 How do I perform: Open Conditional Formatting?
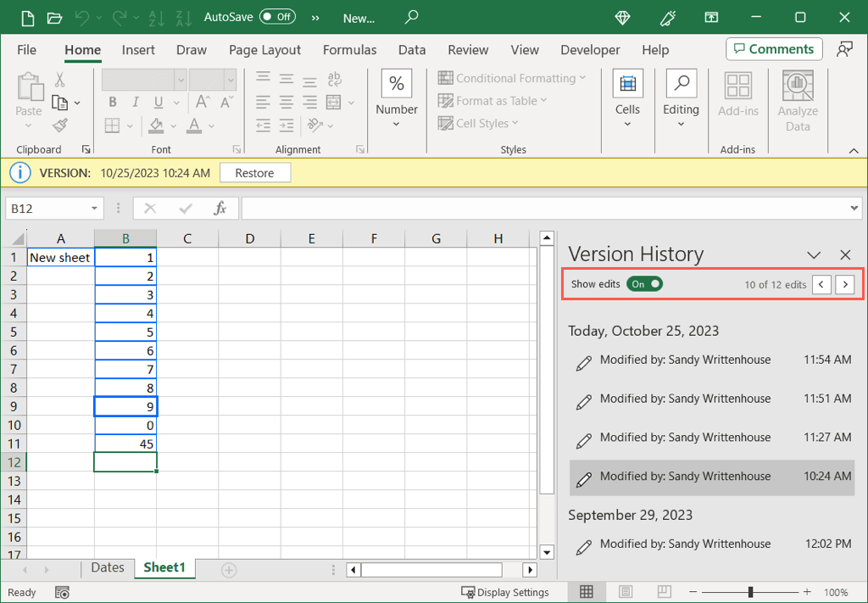click(509, 78)
